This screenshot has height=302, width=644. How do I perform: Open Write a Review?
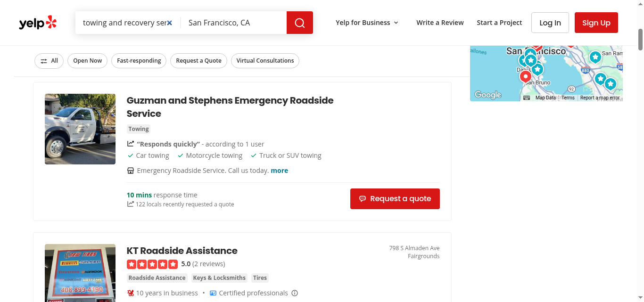[440, 23]
